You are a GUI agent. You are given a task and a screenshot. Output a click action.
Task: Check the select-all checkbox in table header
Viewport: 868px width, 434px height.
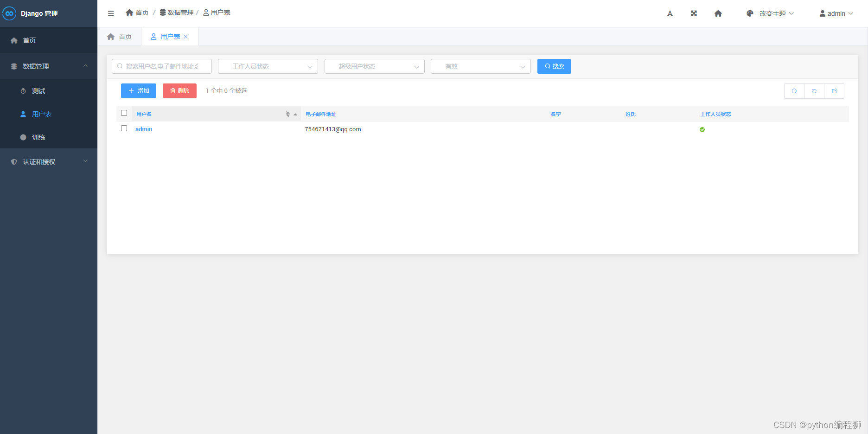[x=124, y=113]
